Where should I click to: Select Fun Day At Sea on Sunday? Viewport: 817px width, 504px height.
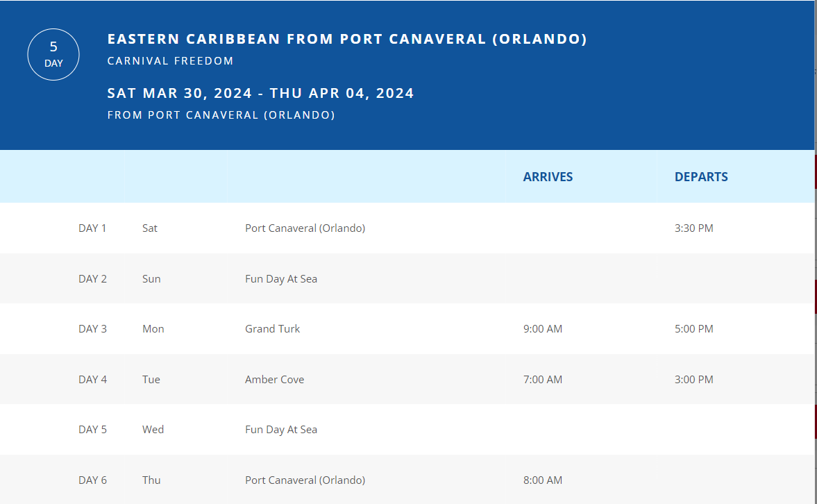281,279
